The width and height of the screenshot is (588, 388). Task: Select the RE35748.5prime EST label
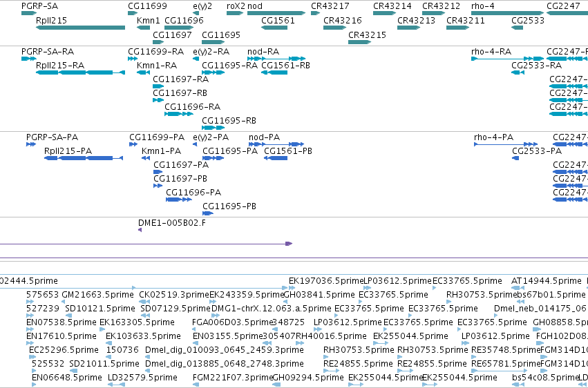click(506, 350)
